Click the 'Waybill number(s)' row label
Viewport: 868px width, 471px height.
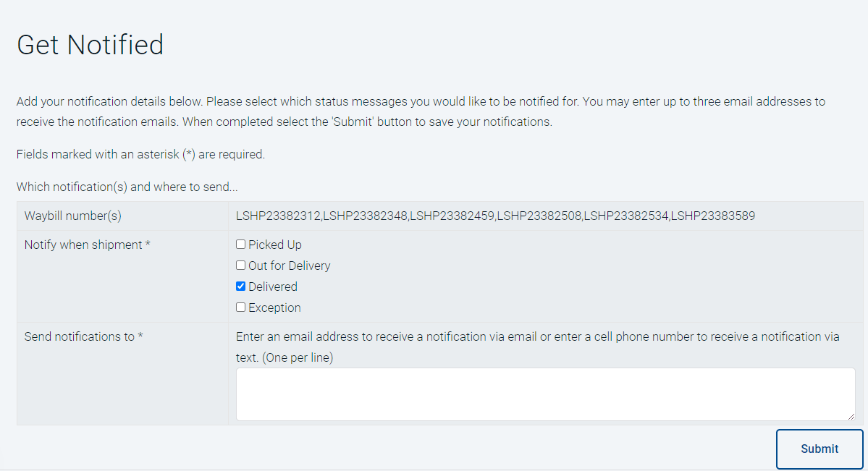click(72, 216)
